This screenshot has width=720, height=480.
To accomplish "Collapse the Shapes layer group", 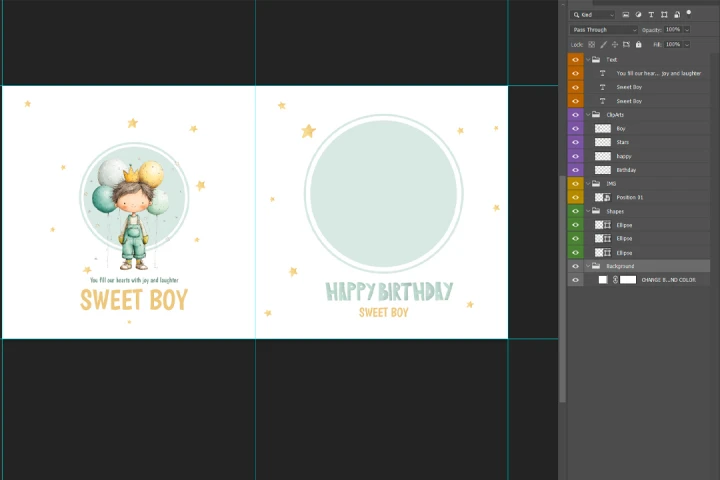I will pos(587,211).
